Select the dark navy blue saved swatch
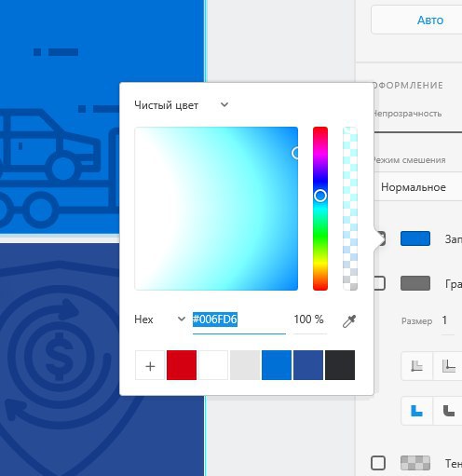 (308, 365)
